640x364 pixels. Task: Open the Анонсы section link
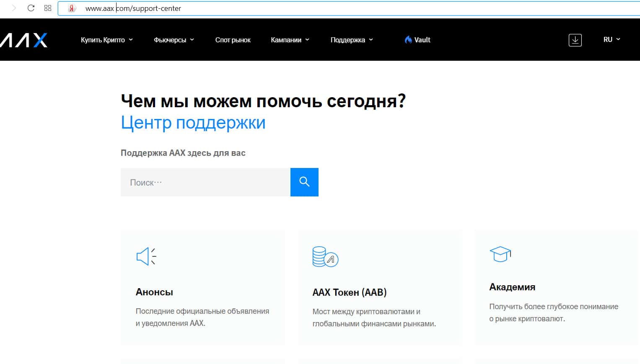[x=154, y=292]
